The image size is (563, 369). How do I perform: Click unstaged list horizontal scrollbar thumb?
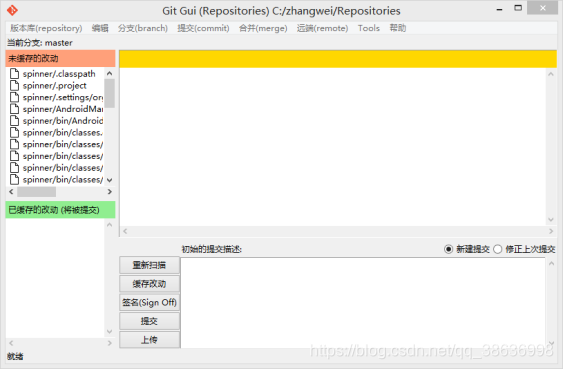point(37,192)
